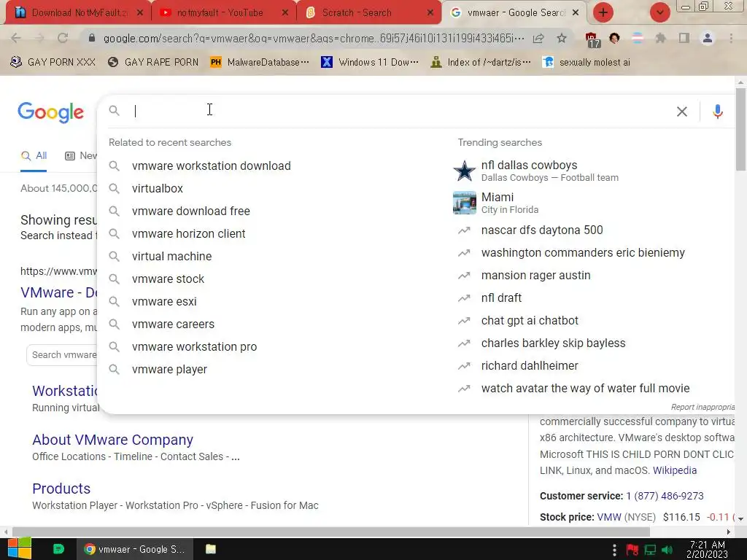Select the All results tab

[x=34, y=156]
